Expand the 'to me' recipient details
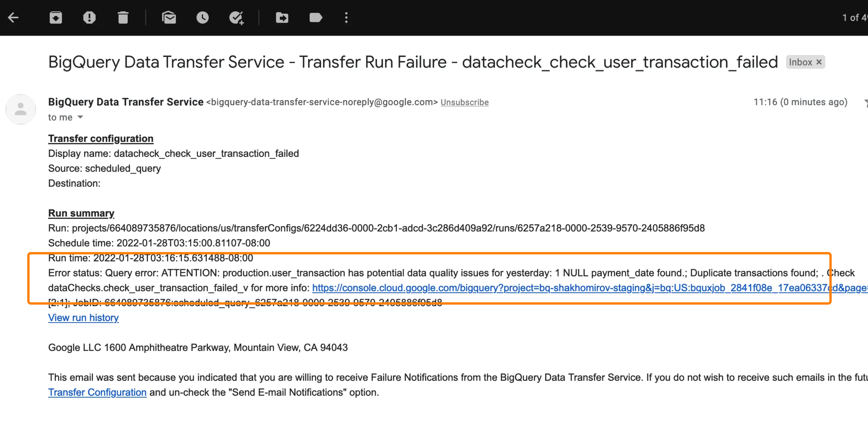The image size is (868, 423). [x=80, y=117]
